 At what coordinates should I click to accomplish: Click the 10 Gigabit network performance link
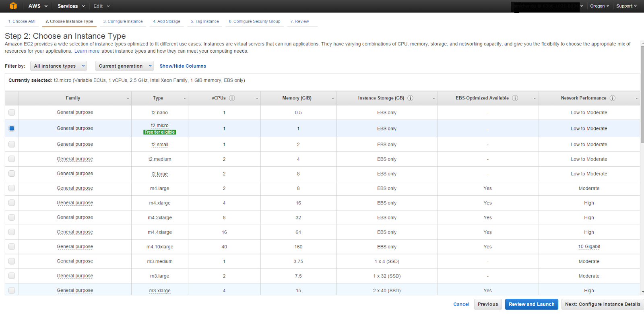click(x=589, y=246)
